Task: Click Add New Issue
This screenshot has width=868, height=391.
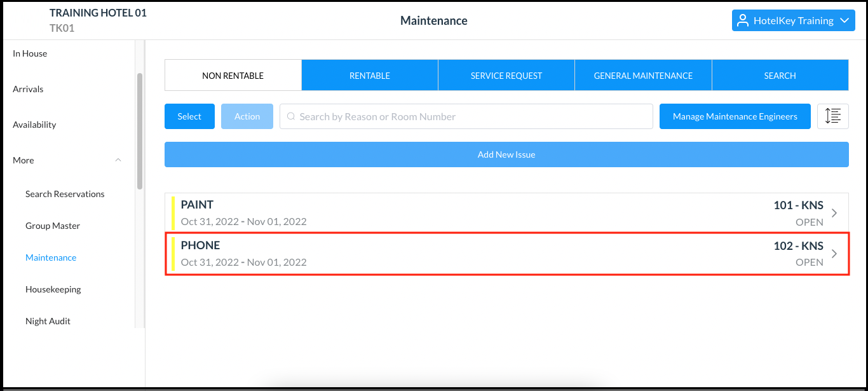Action: click(x=506, y=154)
